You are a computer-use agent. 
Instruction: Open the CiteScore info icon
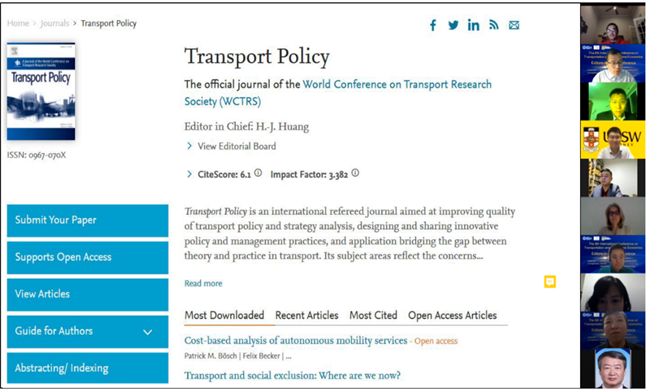point(258,173)
